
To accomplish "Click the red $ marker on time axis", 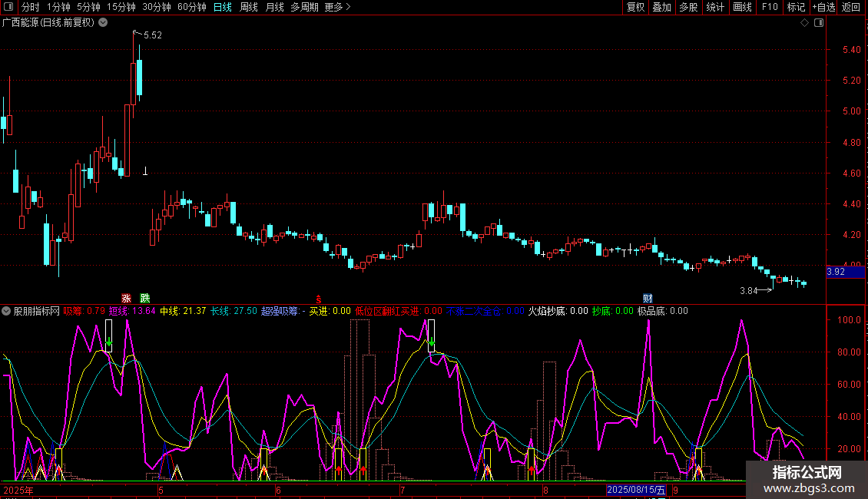I will pos(318,299).
